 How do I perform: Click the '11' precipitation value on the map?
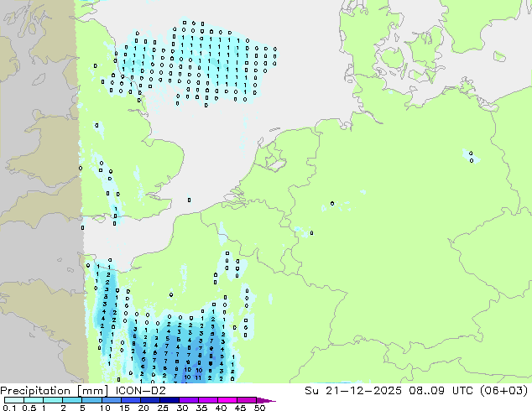[x=198, y=377]
